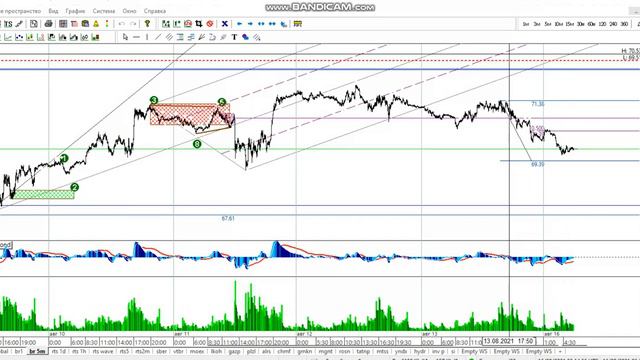This screenshot has width=640, height=360.
Task: Click the yellow-black ruler grid icon
Action: [x=298, y=24]
